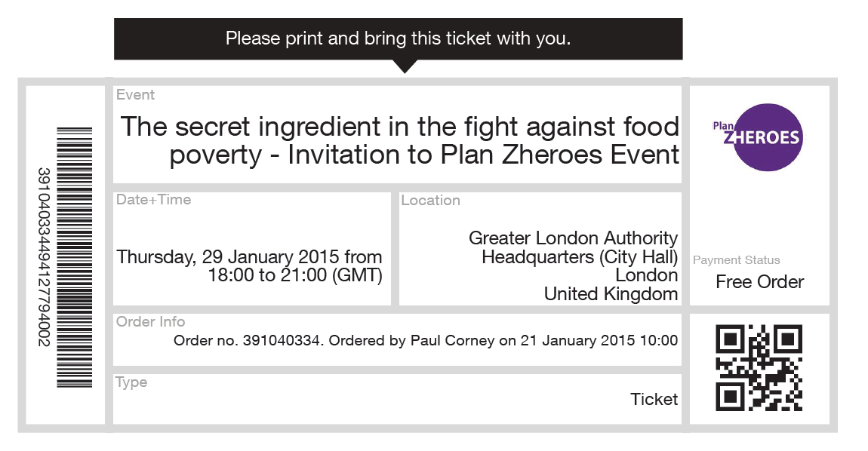Click the Ticket type value

654,400
